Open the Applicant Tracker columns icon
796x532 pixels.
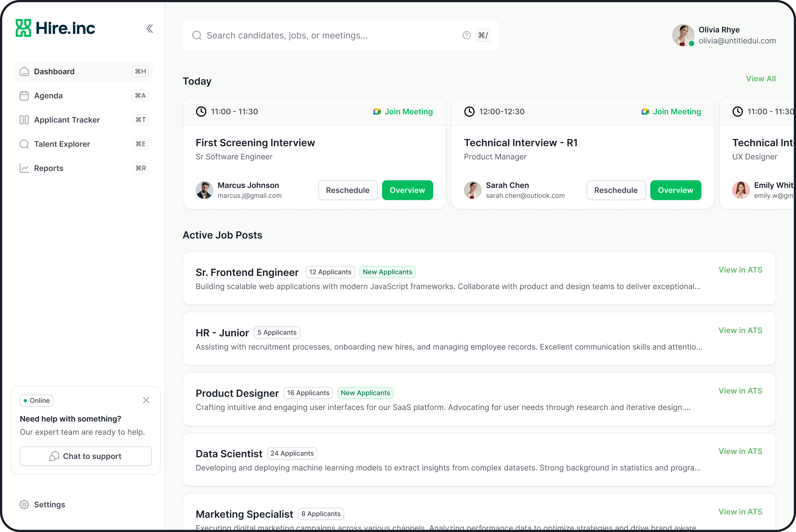coord(24,120)
